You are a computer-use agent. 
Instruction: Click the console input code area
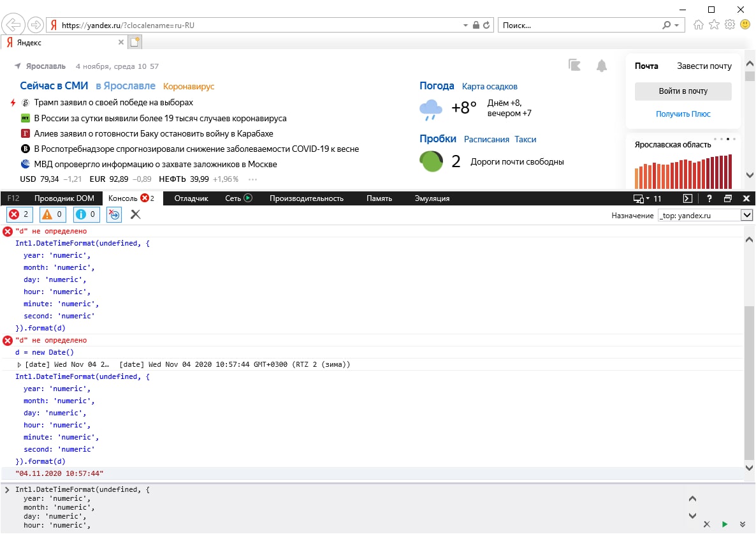347,507
